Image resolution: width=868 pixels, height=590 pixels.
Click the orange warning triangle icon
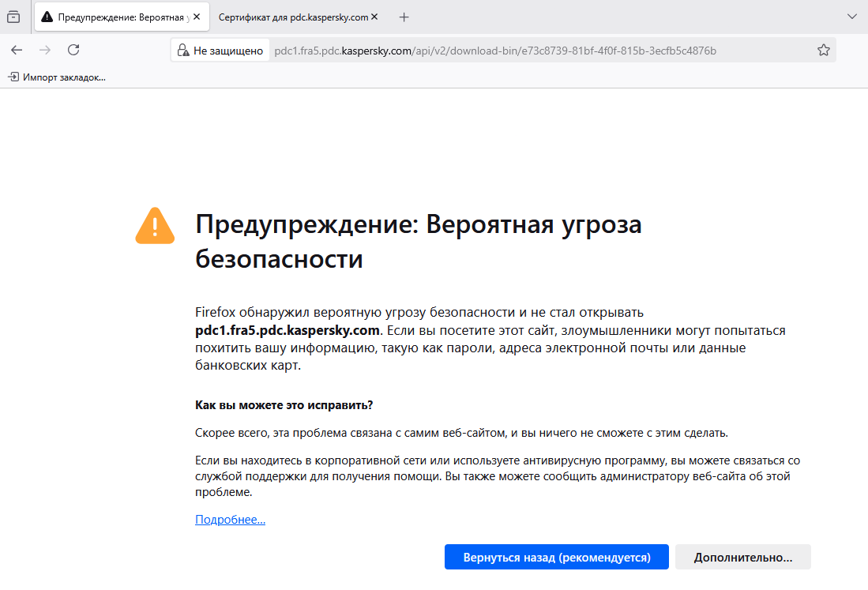coord(155,226)
